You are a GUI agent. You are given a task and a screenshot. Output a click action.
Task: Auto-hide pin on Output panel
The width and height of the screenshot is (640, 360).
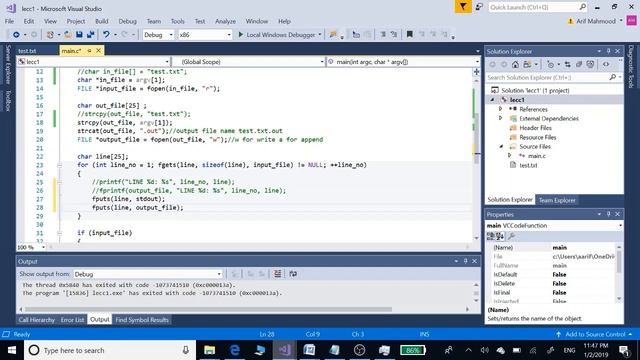pyautogui.click(x=465, y=261)
